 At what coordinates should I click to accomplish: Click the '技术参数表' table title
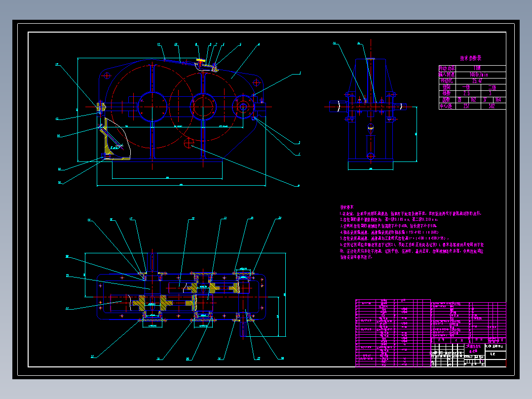click(x=471, y=58)
